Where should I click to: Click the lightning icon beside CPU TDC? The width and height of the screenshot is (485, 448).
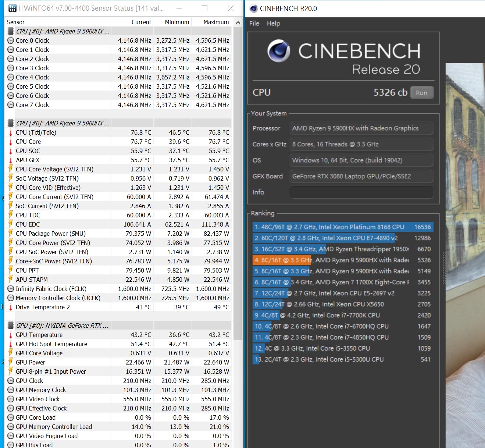pyautogui.click(x=11, y=215)
